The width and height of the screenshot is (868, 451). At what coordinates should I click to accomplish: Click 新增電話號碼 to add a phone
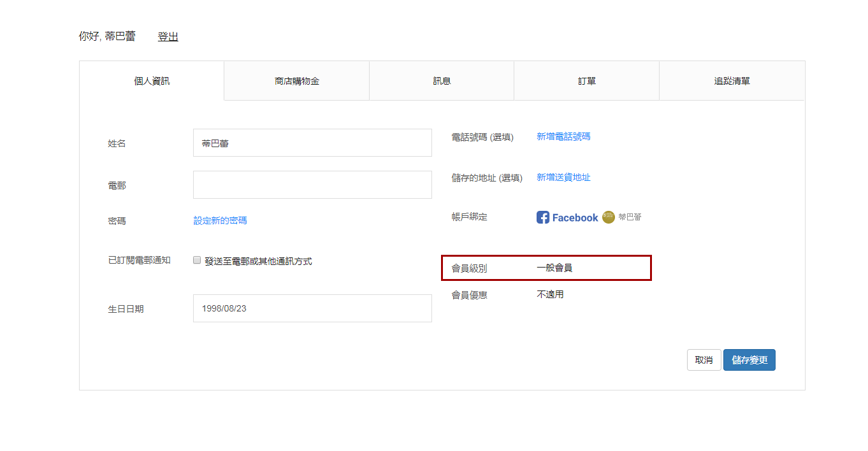click(563, 136)
